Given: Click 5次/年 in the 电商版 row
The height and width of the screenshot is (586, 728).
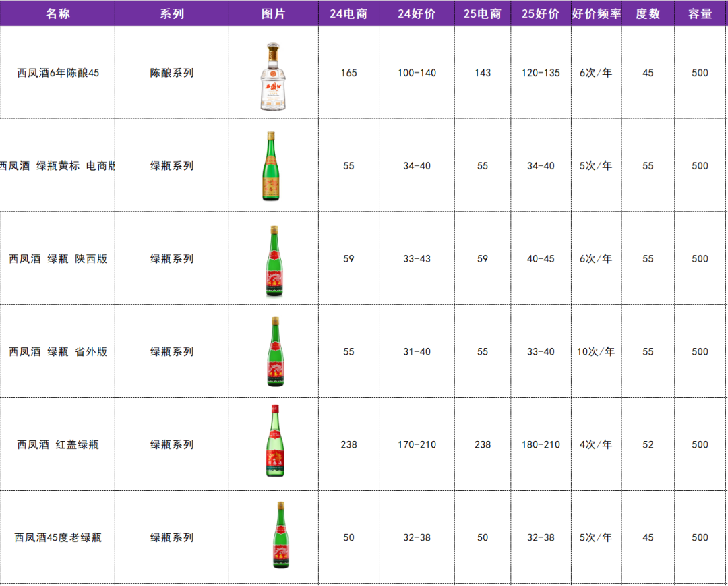Looking at the screenshot, I should [596, 166].
